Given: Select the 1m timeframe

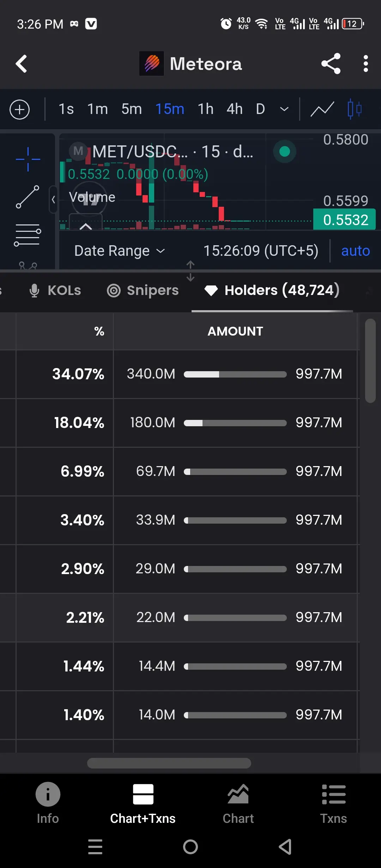Looking at the screenshot, I should 98,109.
